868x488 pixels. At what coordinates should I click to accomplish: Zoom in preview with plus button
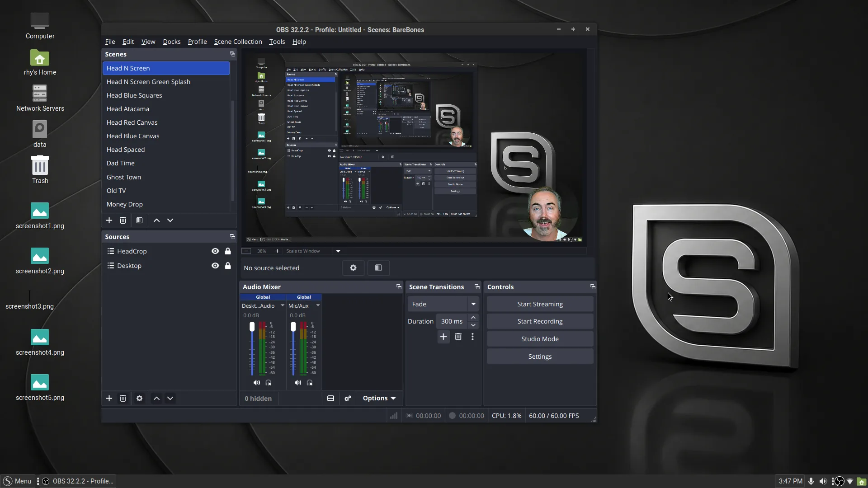point(277,251)
